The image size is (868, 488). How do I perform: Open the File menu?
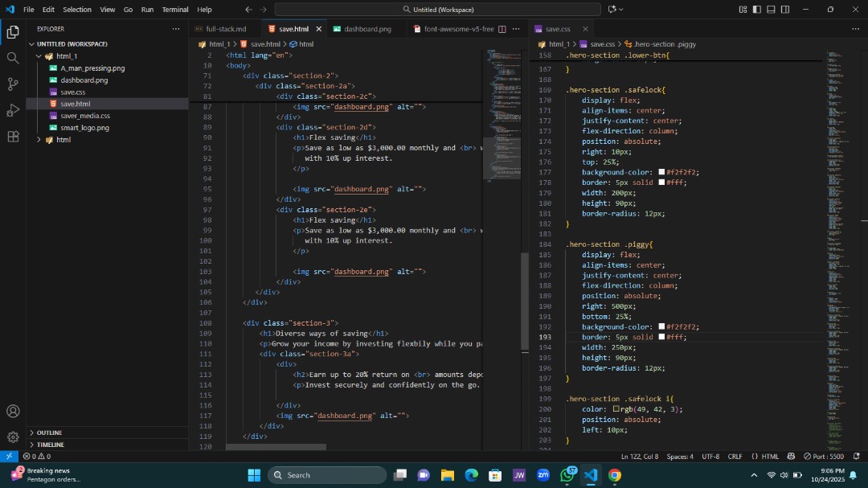(28, 10)
